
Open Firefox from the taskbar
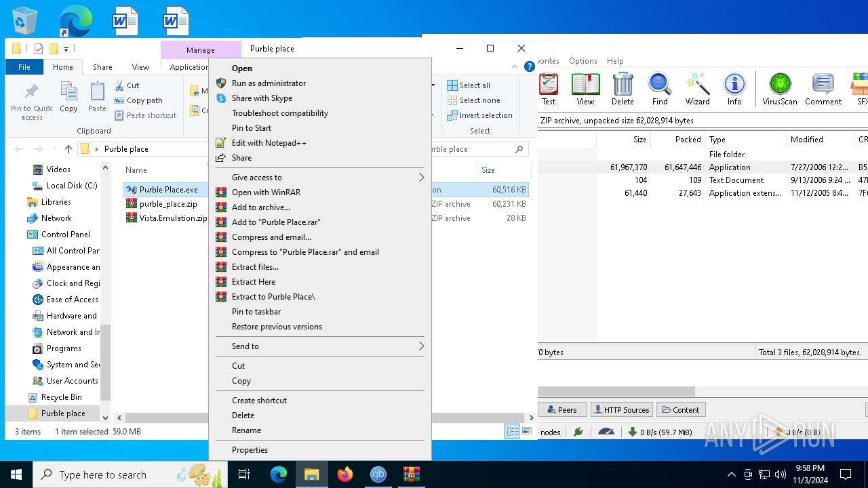pyautogui.click(x=345, y=474)
